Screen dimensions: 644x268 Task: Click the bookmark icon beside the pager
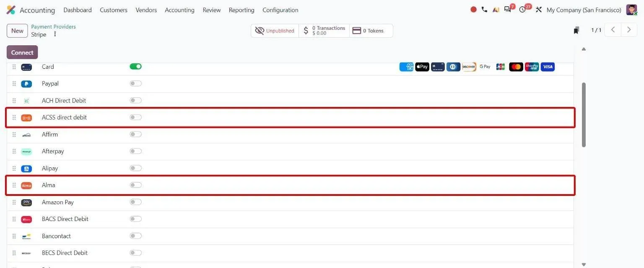pos(576,30)
